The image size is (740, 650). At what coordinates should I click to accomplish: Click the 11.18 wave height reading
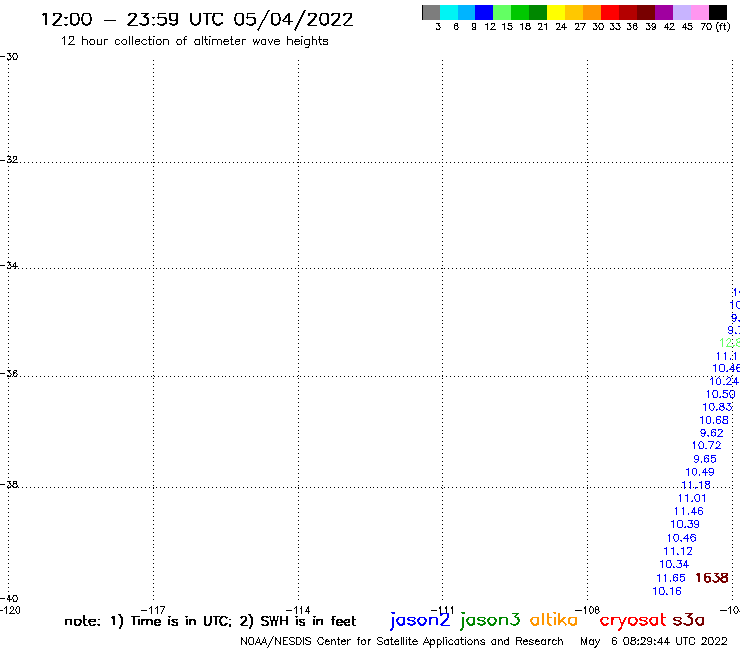tap(696, 485)
